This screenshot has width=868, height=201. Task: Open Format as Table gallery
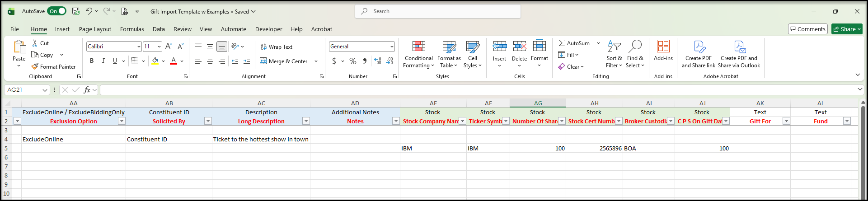coord(449,54)
